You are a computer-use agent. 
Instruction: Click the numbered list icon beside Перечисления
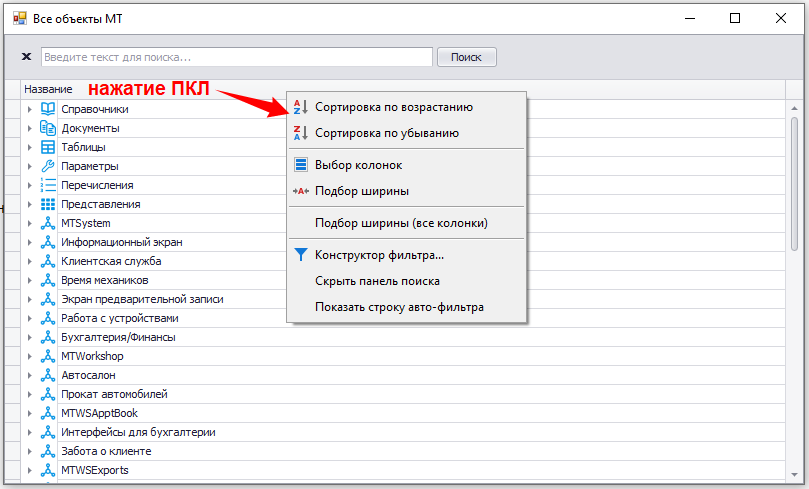[48, 185]
